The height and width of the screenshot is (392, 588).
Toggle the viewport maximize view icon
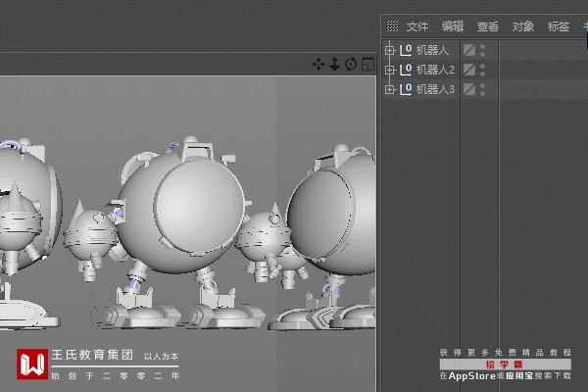click(x=367, y=65)
